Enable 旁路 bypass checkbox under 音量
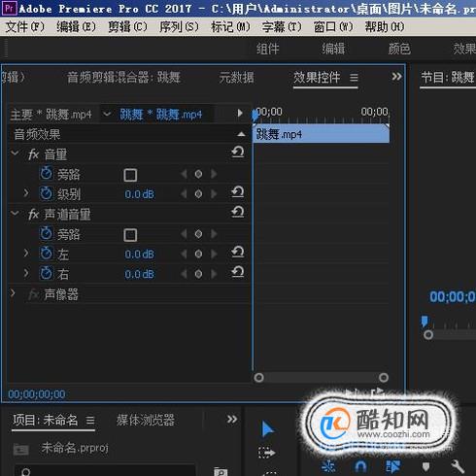The image size is (476, 476). point(130,175)
